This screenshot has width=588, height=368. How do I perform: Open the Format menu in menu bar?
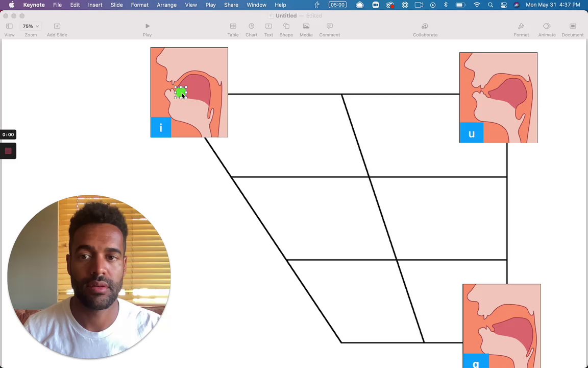(140, 5)
